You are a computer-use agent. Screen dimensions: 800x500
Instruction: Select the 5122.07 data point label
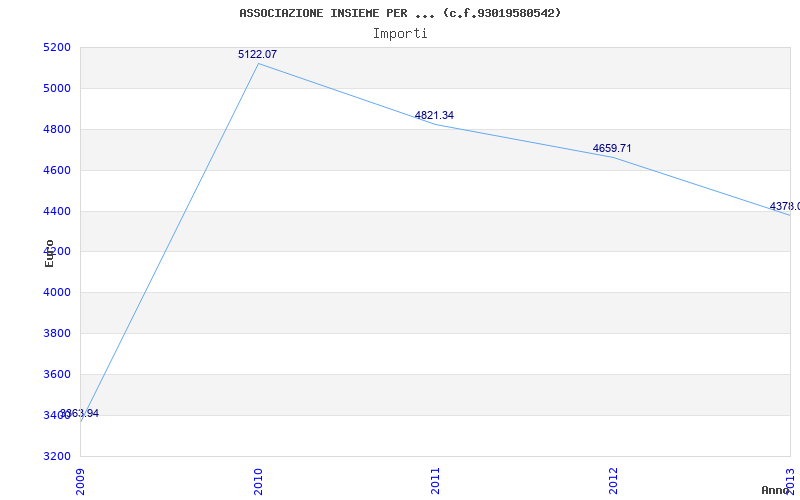point(257,54)
